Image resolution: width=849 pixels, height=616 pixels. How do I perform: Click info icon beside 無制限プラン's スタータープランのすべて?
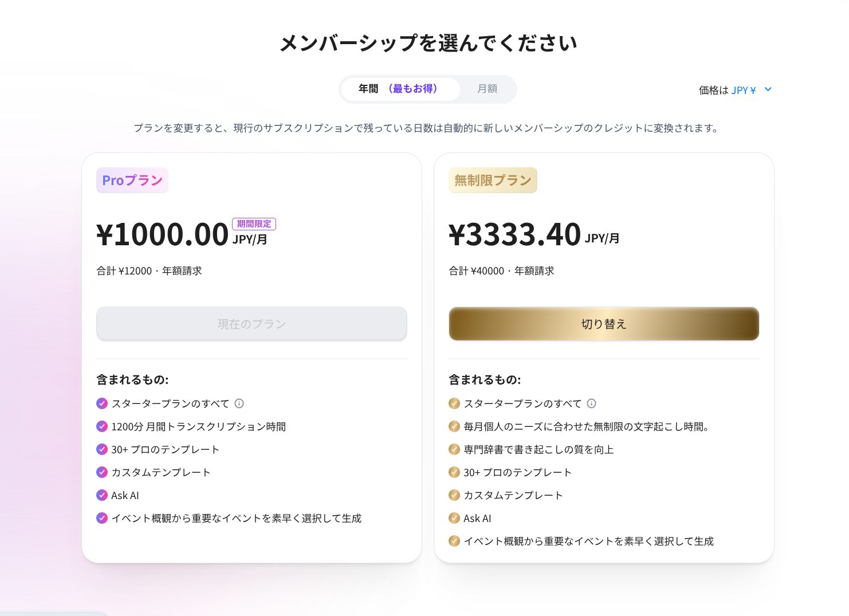point(592,403)
